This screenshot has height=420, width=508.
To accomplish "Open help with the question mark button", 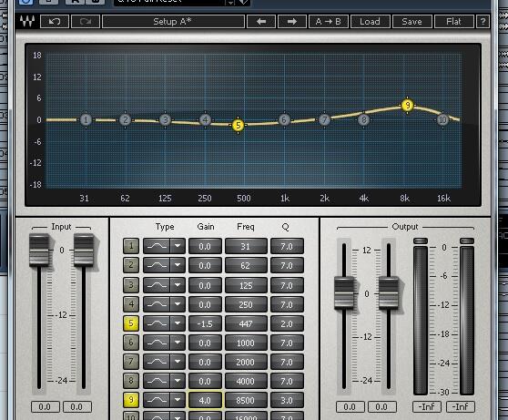I will 483,22.
